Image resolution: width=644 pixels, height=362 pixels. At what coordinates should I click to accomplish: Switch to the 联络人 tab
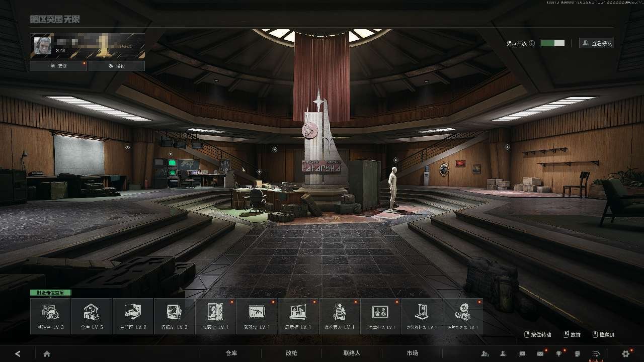[x=352, y=353]
